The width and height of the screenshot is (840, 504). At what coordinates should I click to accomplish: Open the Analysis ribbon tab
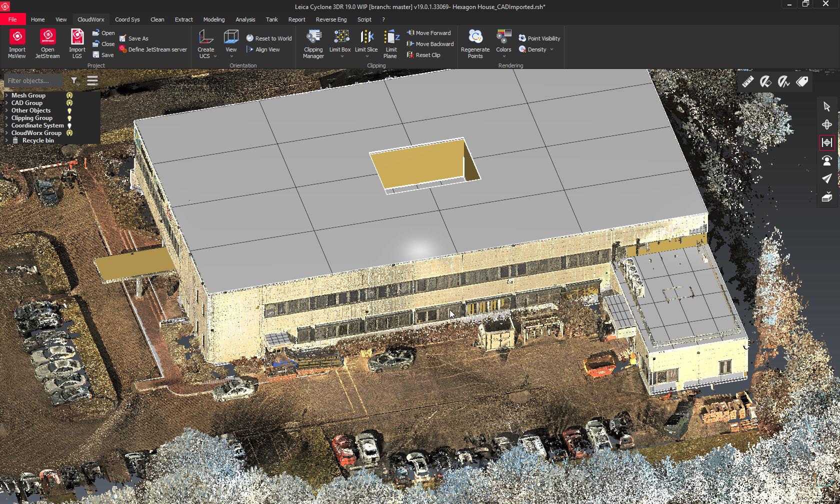point(245,19)
